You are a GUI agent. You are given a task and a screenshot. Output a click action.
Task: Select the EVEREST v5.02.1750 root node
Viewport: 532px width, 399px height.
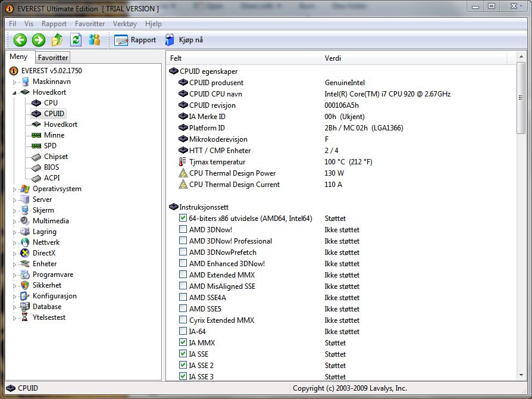[x=52, y=71]
